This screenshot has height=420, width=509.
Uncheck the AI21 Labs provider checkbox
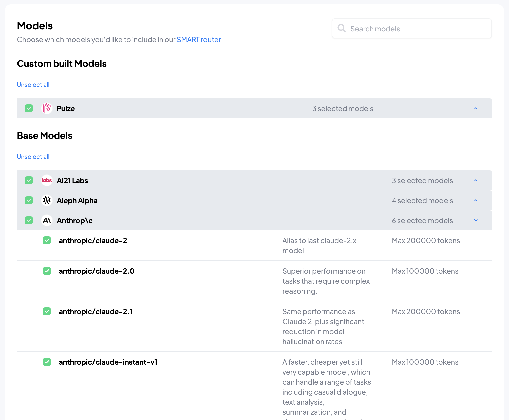click(x=29, y=180)
